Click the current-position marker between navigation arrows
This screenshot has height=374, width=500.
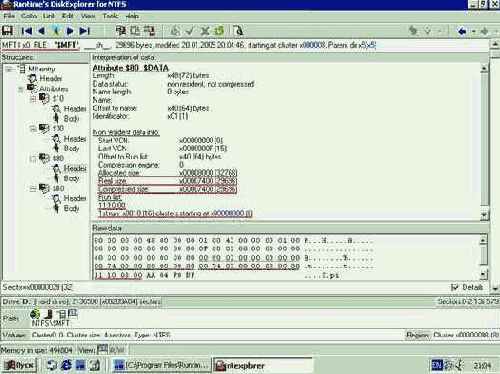(56, 31)
